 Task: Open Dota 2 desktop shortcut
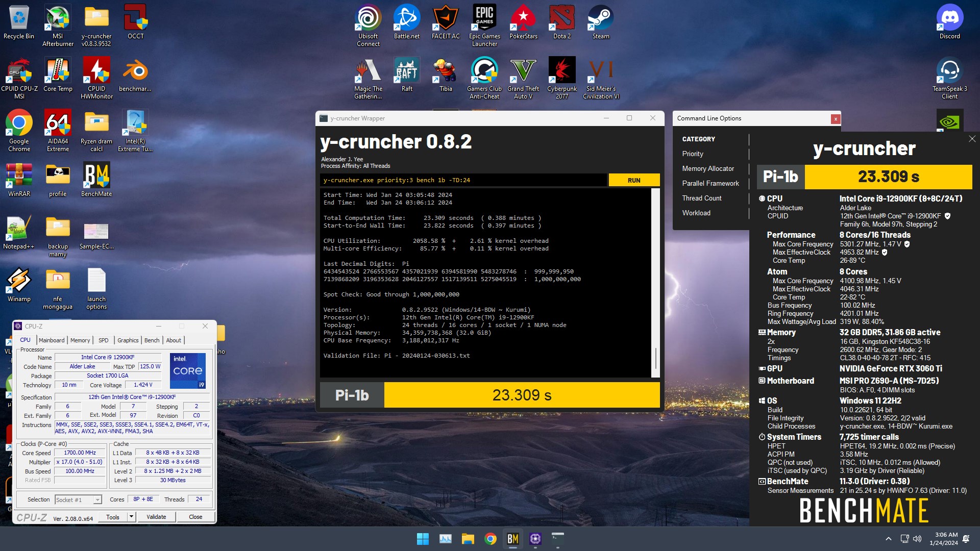pyautogui.click(x=562, y=22)
